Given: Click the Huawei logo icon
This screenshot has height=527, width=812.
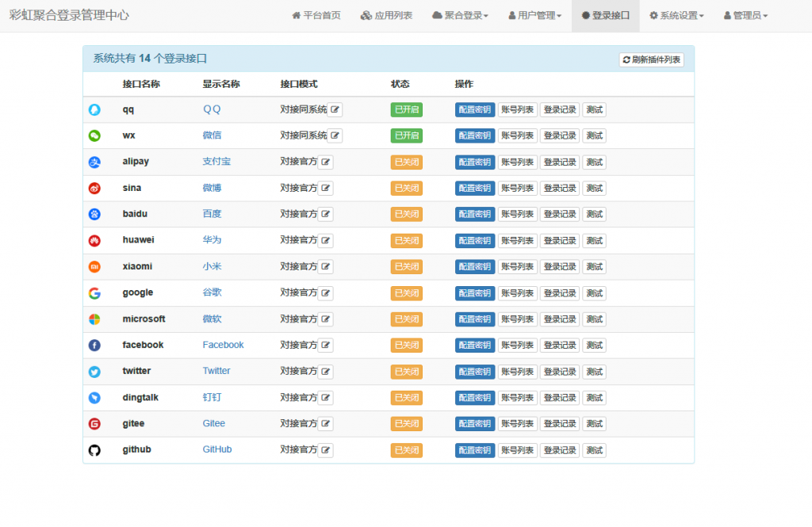Looking at the screenshot, I should (x=94, y=240).
